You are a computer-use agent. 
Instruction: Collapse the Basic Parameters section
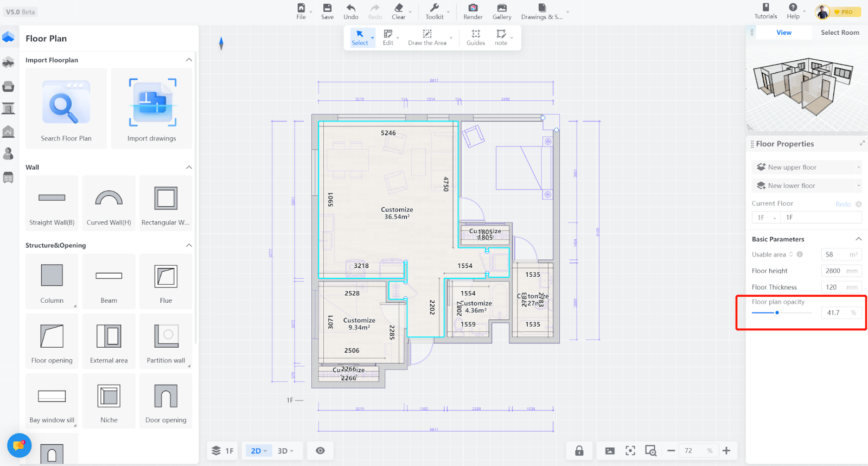858,239
